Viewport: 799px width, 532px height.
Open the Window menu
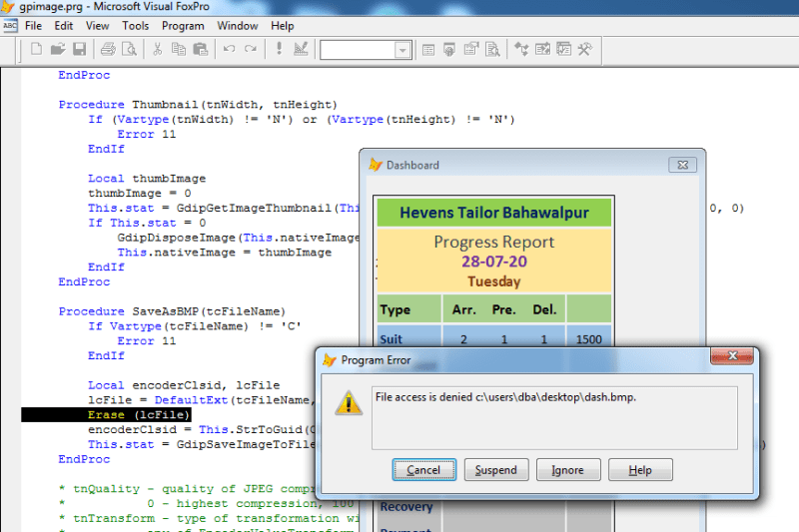(x=238, y=26)
